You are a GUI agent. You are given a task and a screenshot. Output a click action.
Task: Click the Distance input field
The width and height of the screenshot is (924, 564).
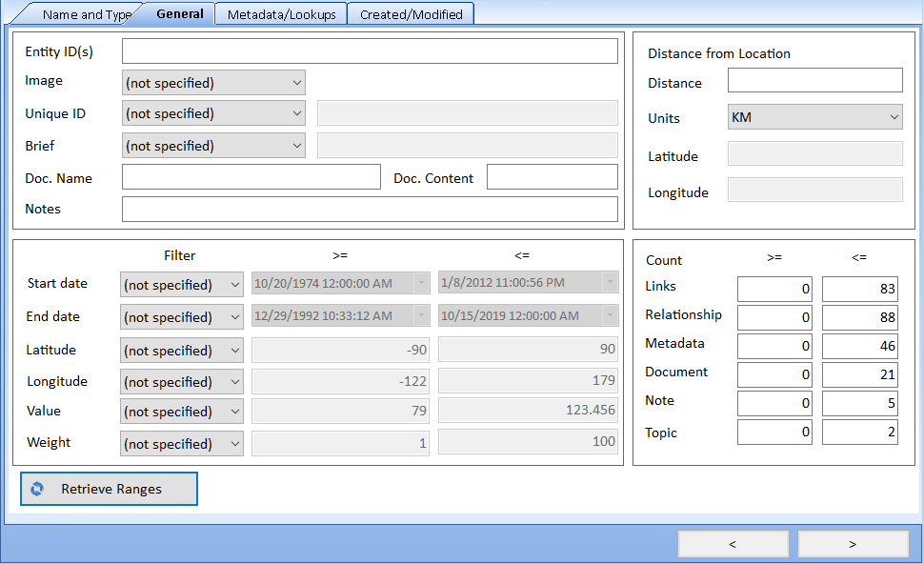[x=815, y=80]
